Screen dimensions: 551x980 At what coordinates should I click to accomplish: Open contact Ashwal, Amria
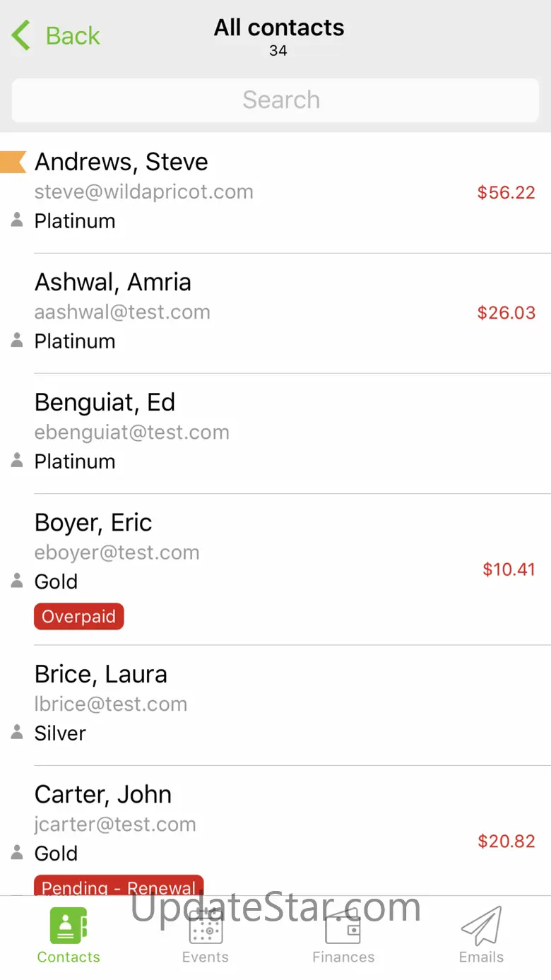(x=113, y=283)
